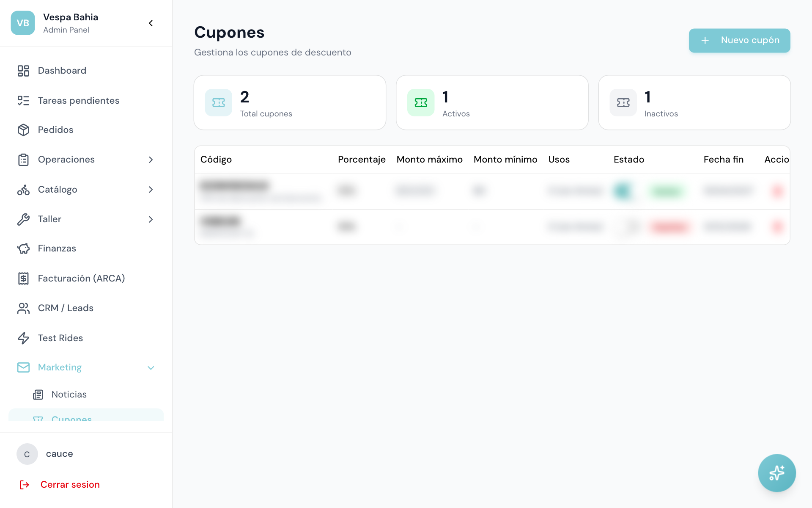Click the Pedidos package icon
812x508 pixels.
(23, 130)
